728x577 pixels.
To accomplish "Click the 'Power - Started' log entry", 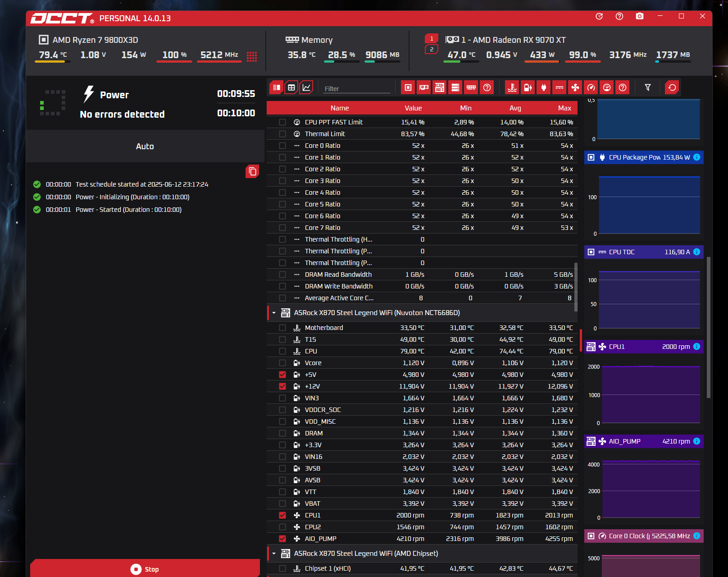I will (x=128, y=210).
